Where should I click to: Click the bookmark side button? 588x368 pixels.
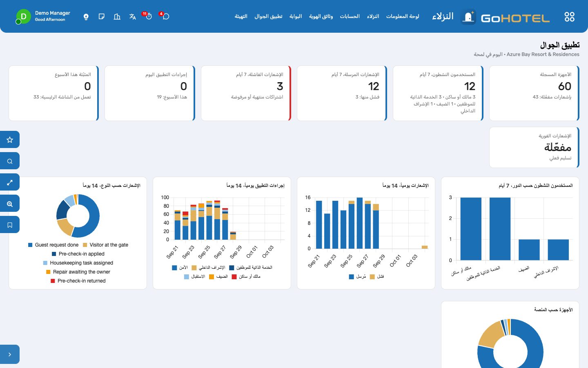(x=10, y=225)
